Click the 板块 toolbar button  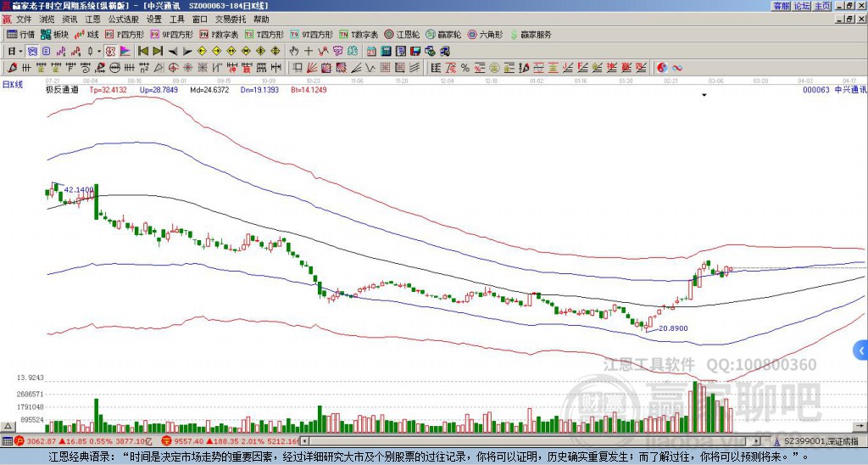click(x=54, y=34)
